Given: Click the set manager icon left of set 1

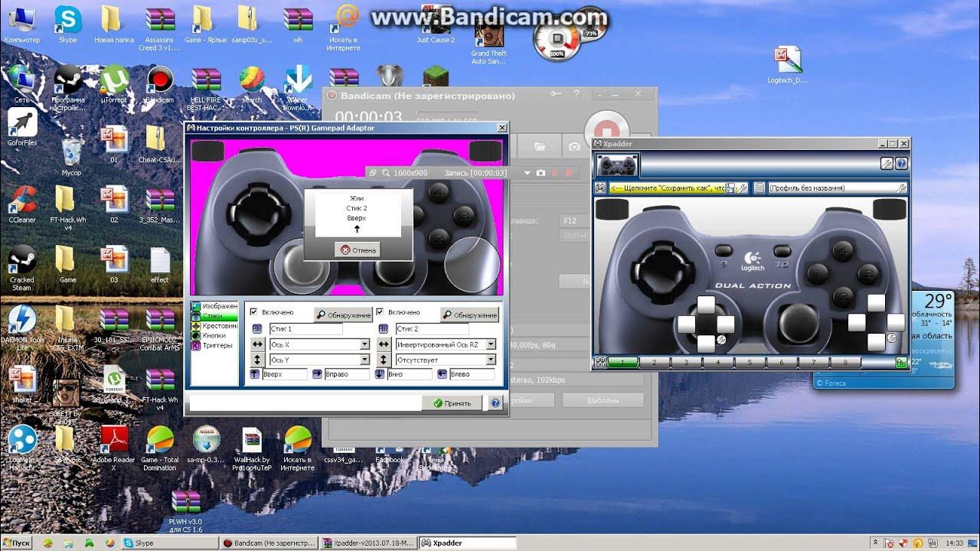Looking at the screenshot, I should pyautogui.click(x=601, y=363).
